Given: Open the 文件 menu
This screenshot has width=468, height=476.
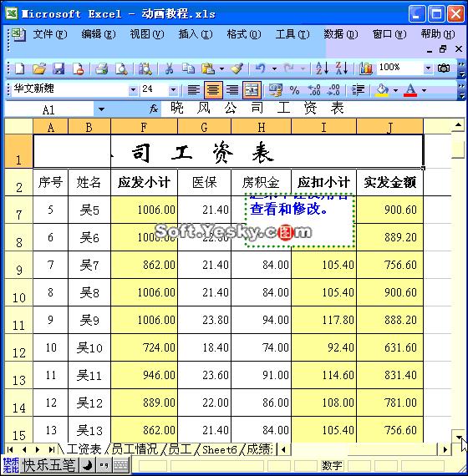Looking at the screenshot, I should (50, 34).
